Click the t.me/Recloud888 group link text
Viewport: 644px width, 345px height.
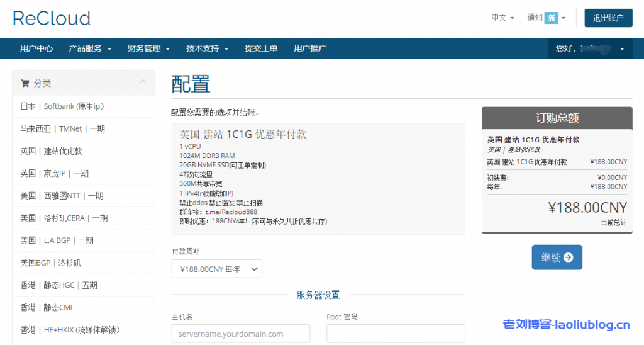pyautogui.click(x=231, y=212)
